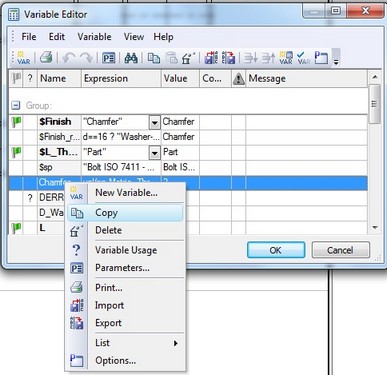Click the d==16 ? "Washer-... expression cell
Viewport: 387px width, 375px height.
(x=121, y=137)
